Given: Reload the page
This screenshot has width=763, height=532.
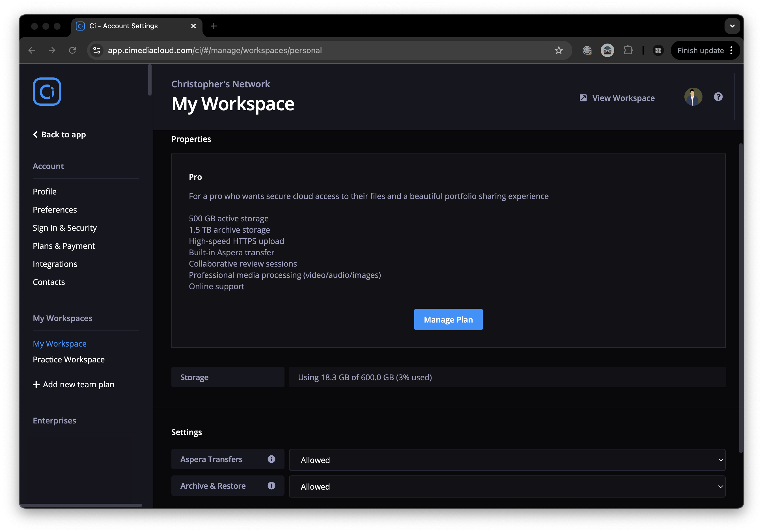Looking at the screenshot, I should pos(72,50).
